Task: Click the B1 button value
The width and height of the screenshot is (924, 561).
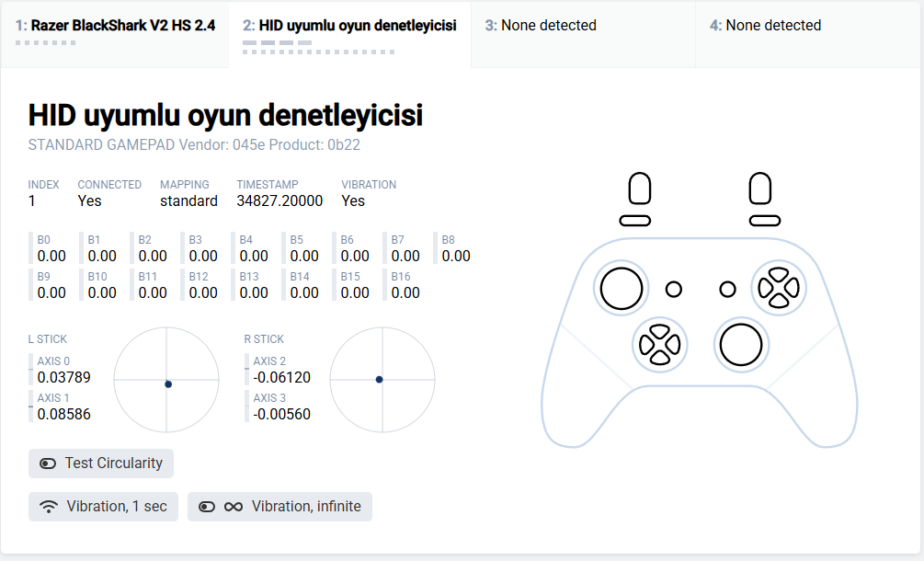Action: [102, 257]
